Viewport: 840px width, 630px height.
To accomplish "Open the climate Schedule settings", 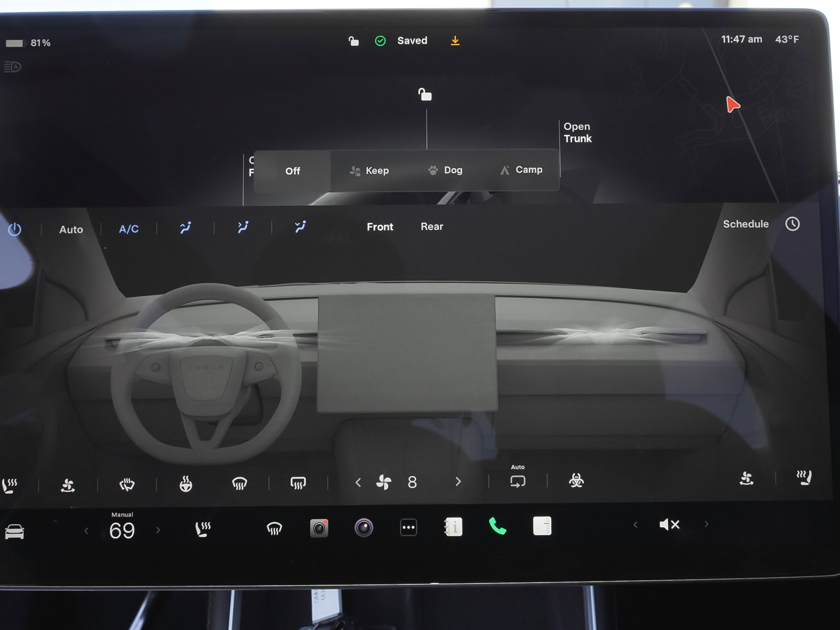I will point(746,224).
